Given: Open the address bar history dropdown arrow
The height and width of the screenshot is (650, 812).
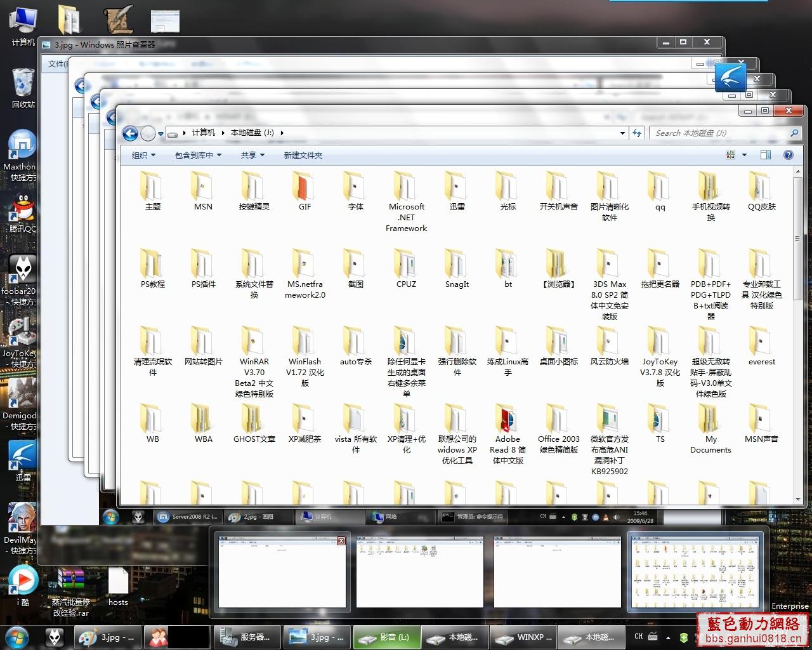Looking at the screenshot, I should (x=622, y=133).
